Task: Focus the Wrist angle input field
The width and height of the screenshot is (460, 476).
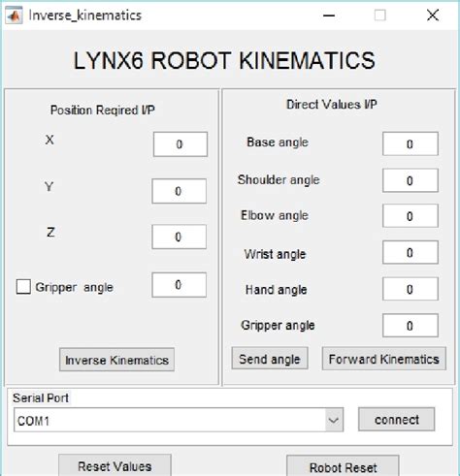Action: tap(411, 252)
